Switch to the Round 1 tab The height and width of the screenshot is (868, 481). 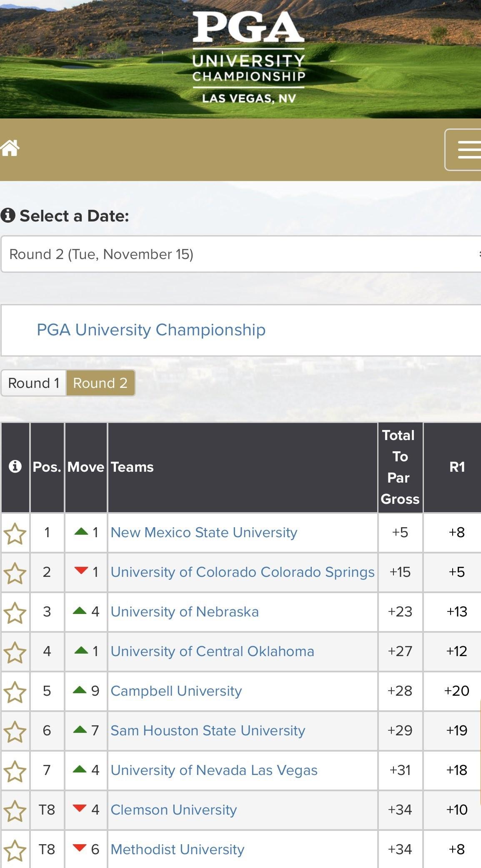(x=34, y=383)
